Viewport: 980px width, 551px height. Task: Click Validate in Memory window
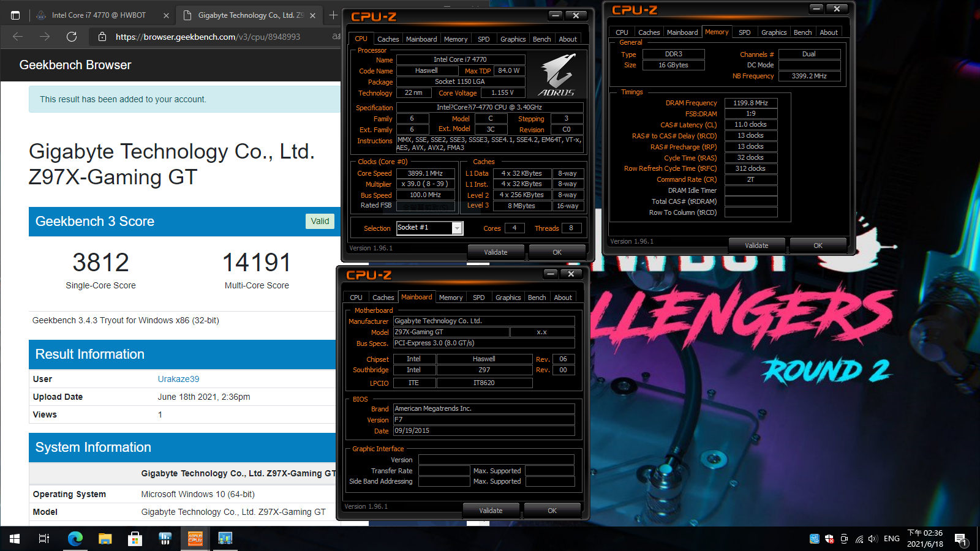pyautogui.click(x=756, y=246)
